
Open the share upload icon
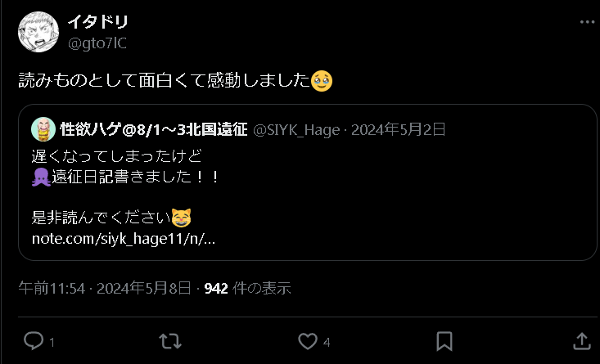tap(582, 341)
